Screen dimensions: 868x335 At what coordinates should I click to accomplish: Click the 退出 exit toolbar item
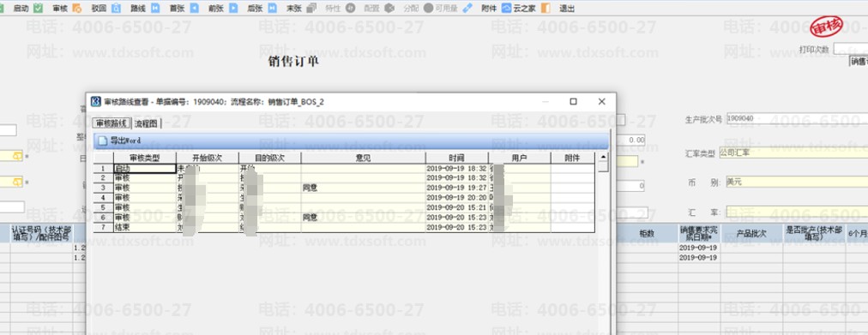point(559,9)
